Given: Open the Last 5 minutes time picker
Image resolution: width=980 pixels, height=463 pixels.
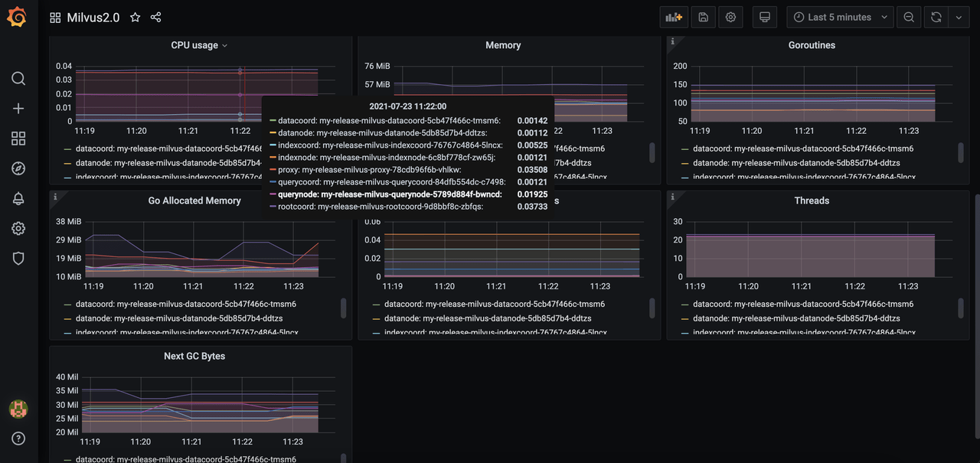Looking at the screenshot, I should pyautogui.click(x=839, y=17).
